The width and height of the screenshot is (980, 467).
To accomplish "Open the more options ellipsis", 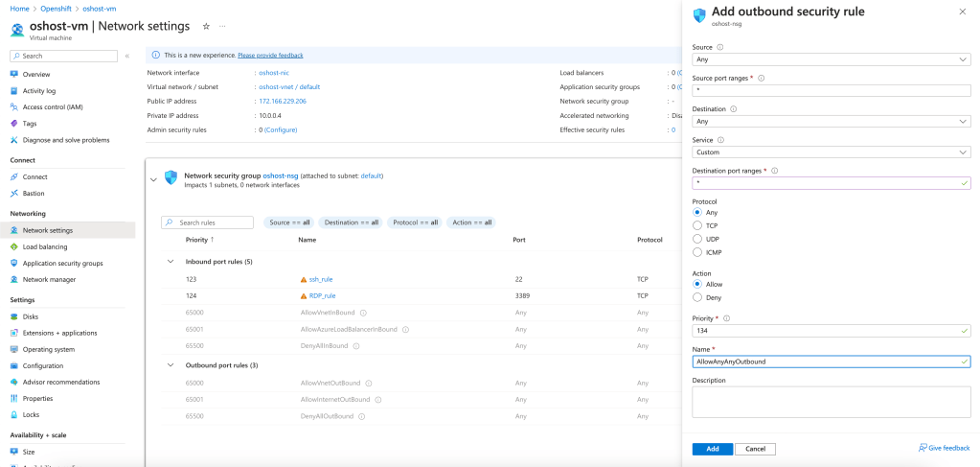I will tap(222, 26).
